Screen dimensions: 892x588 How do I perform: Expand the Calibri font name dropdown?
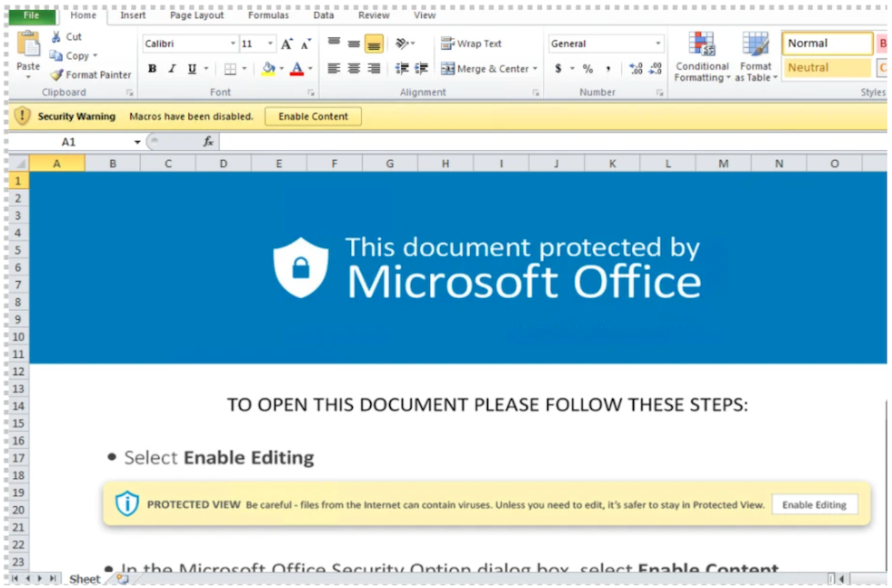[x=233, y=44]
